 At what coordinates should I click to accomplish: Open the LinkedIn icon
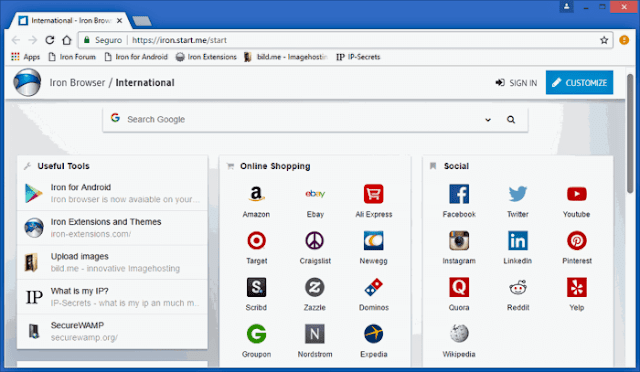click(518, 241)
